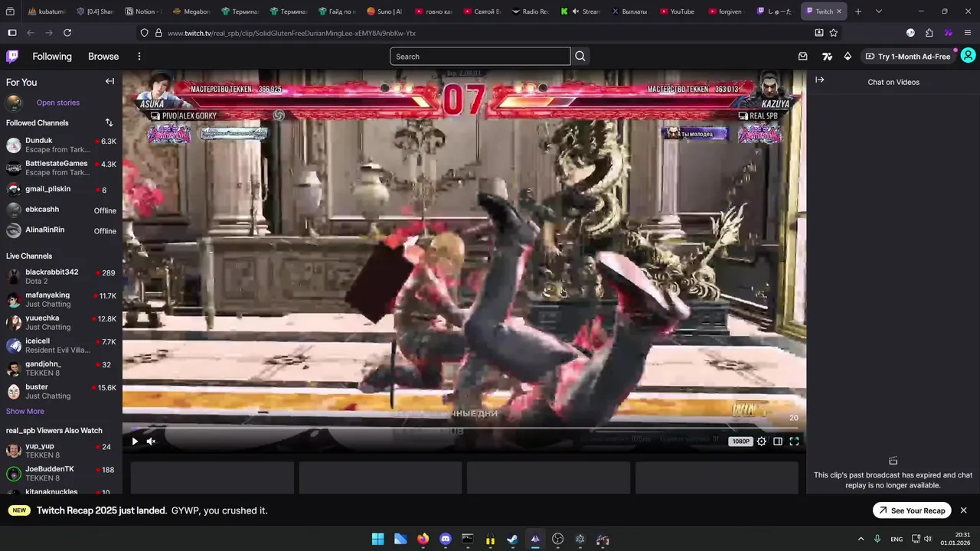Sort Followed Channels with arrows icon
The height and width of the screenshot is (551, 980).
click(109, 122)
